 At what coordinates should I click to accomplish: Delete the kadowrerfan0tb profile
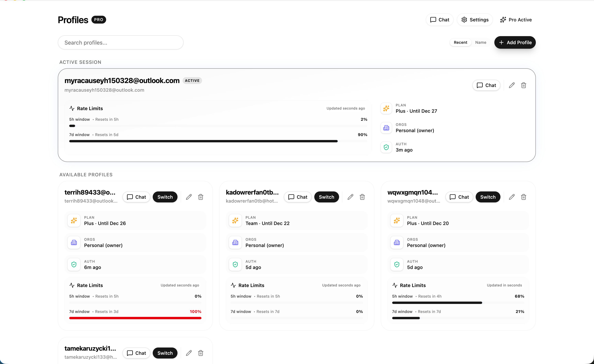point(362,197)
